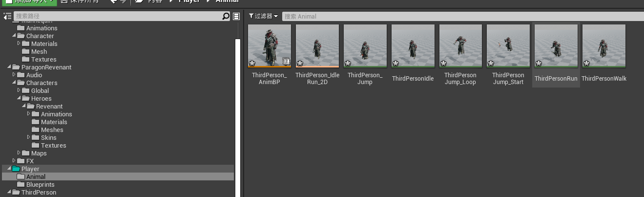Focus the 搜索 Animal search field
The image size is (644, 197).
[463, 16]
